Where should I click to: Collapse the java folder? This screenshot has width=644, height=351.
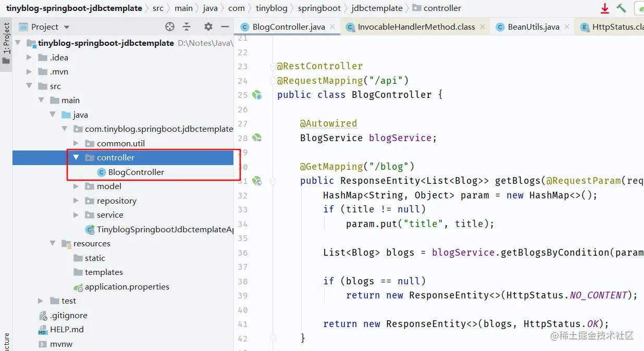point(53,115)
